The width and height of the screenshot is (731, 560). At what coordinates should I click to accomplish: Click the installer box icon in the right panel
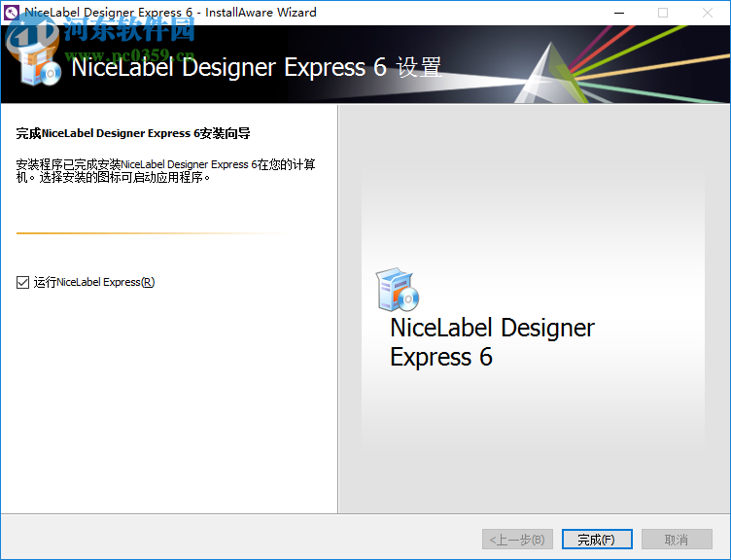click(398, 290)
